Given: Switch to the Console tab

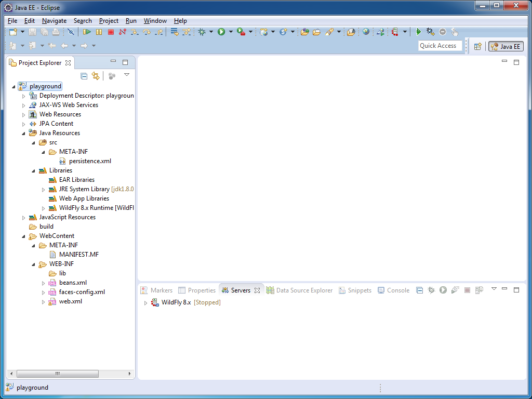Looking at the screenshot, I should (x=394, y=290).
